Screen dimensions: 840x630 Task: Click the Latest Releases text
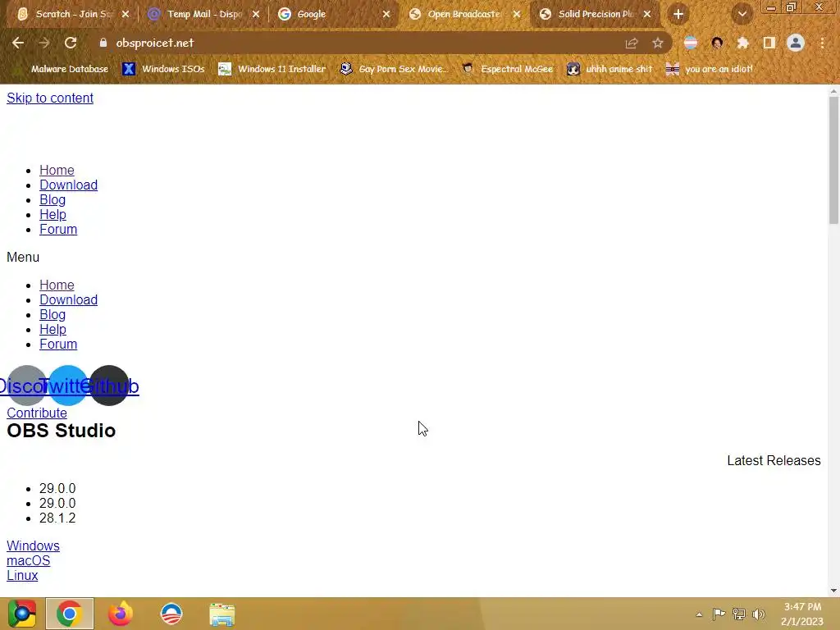click(774, 461)
